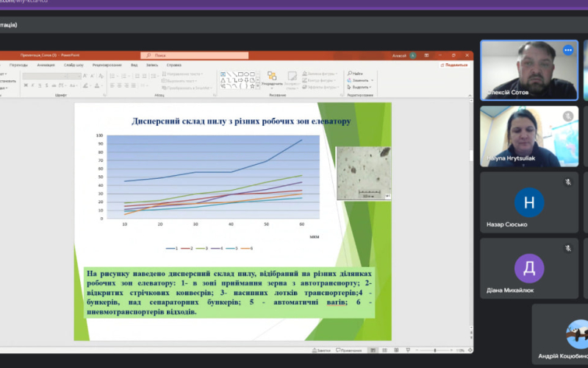This screenshot has width=588, height=368.
Task: Switch to the Слайд-шоу tab
Action: click(x=73, y=65)
